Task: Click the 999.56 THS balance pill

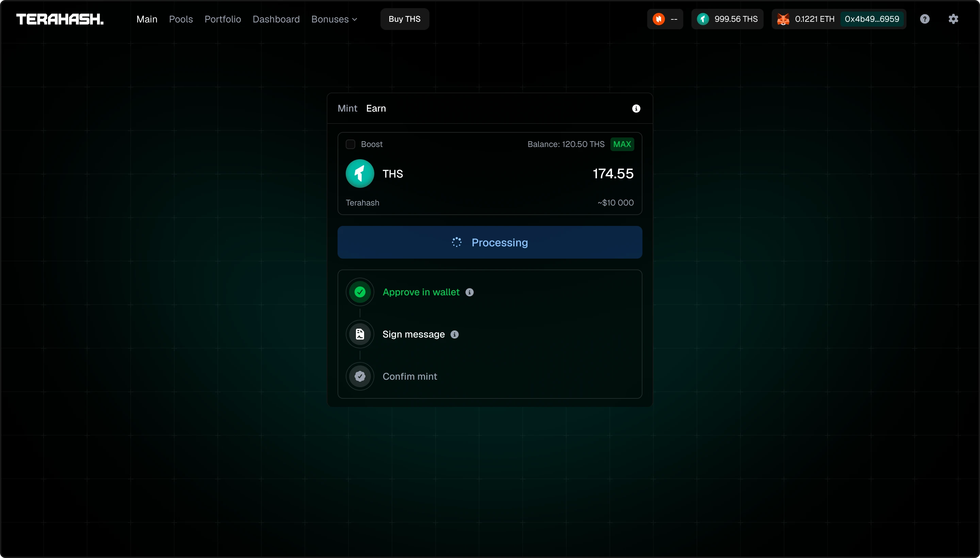Action: 727,19
